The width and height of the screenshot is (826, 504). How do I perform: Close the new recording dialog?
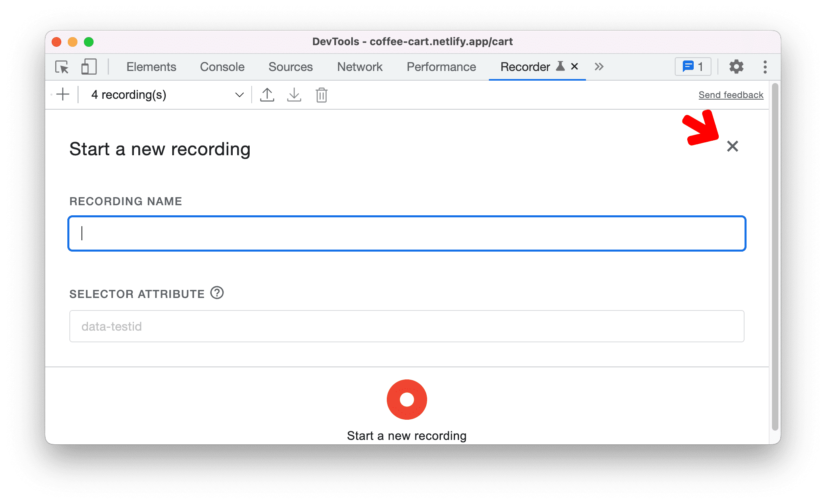(x=732, y=146)
